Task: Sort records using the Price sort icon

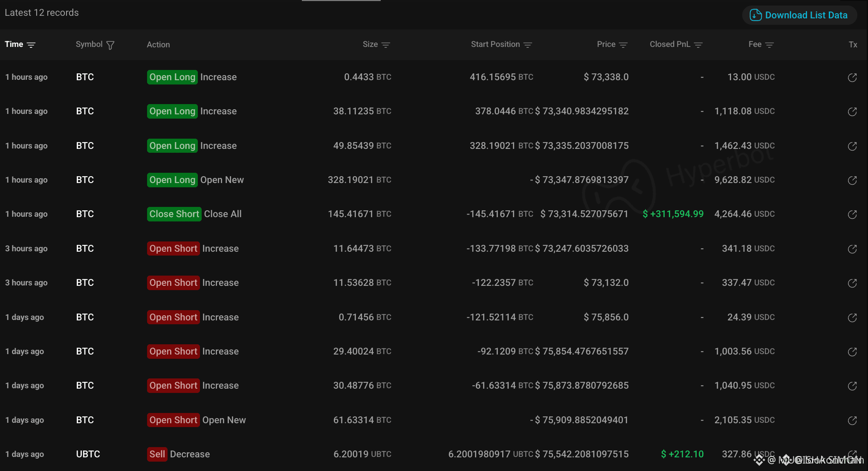Action: pos(623,45)
